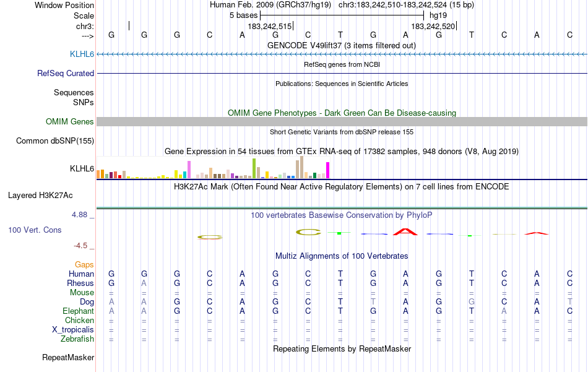Click the KLHL6 label beside the GENCODE gene arrows
The height and width of the screenshot is (372, 588).
82,54
